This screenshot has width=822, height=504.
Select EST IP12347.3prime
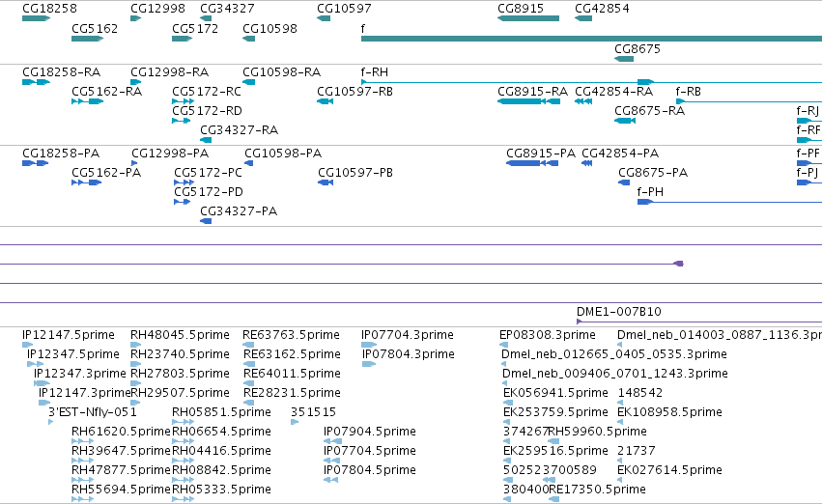coord(79,373)
